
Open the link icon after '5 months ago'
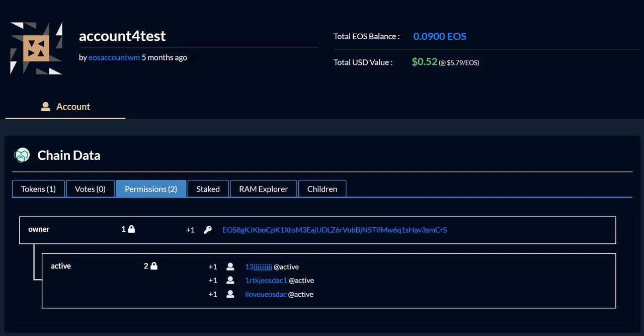[x=195, y=58]
